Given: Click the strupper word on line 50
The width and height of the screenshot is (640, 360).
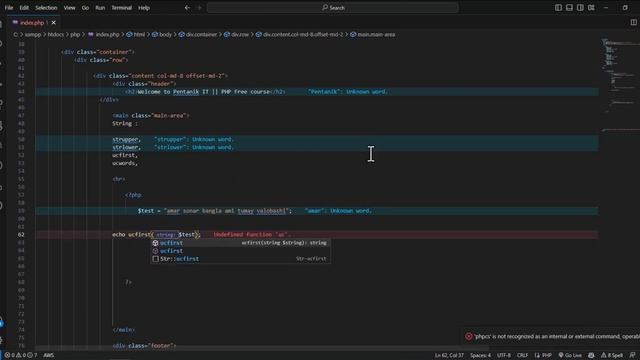Looking at the screenshot, I should [x=125, y=140].
